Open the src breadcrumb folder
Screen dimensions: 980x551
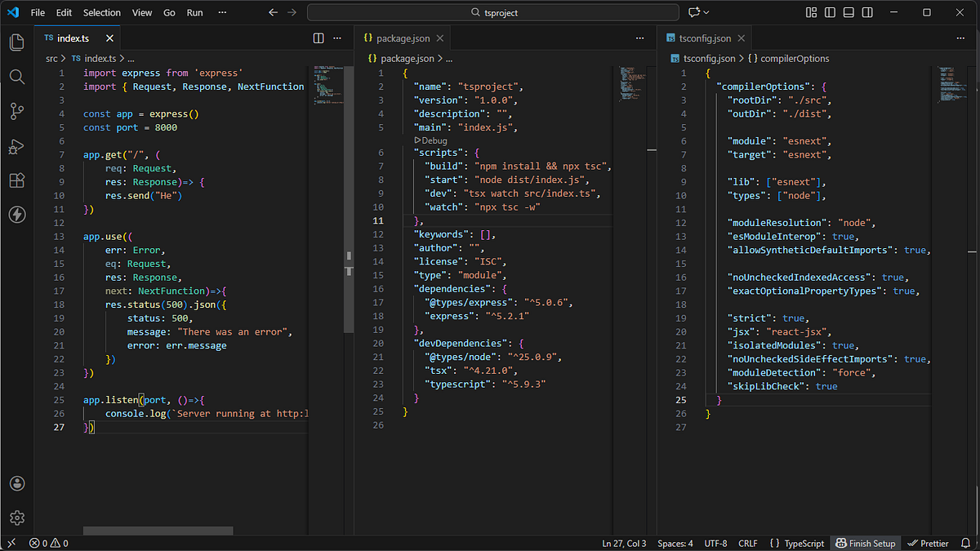coord(51,59)
